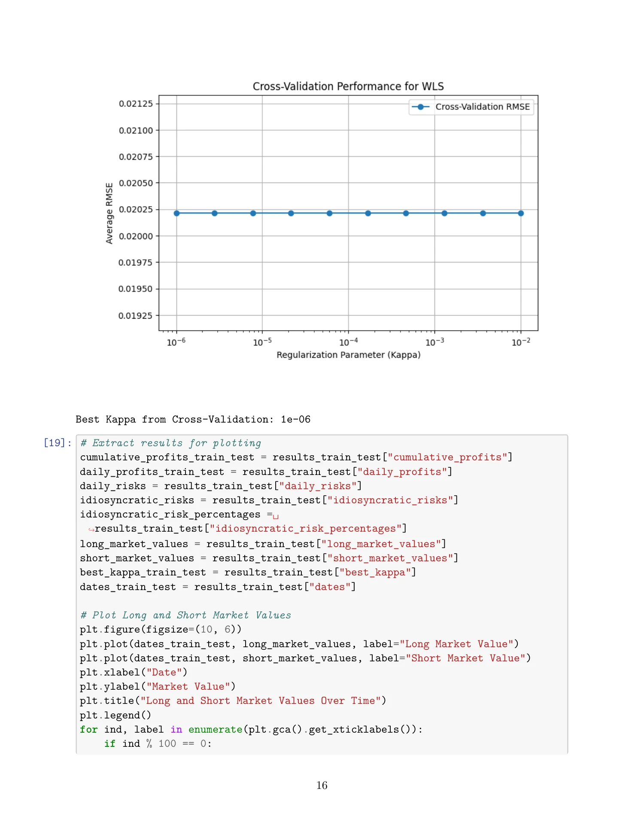Click the short_market_values assignment line
The image size is (644, 834).
[x=269, y=558]
